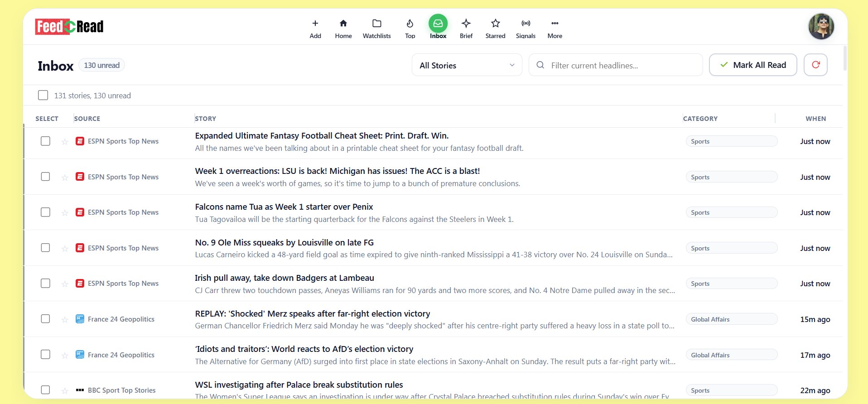Open the Starred star icon in navigation
868x404 pixels.
coord(496,24)
